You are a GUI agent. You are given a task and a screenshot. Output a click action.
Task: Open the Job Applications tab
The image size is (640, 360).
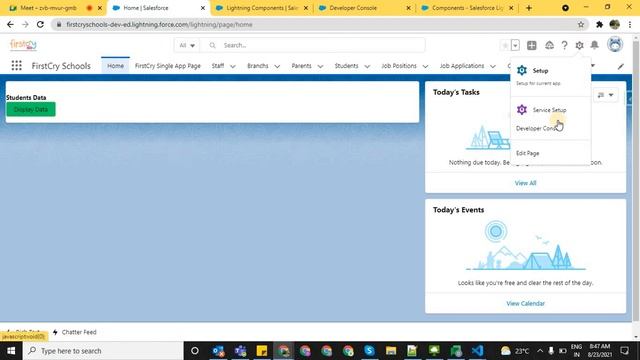point(462,66)
